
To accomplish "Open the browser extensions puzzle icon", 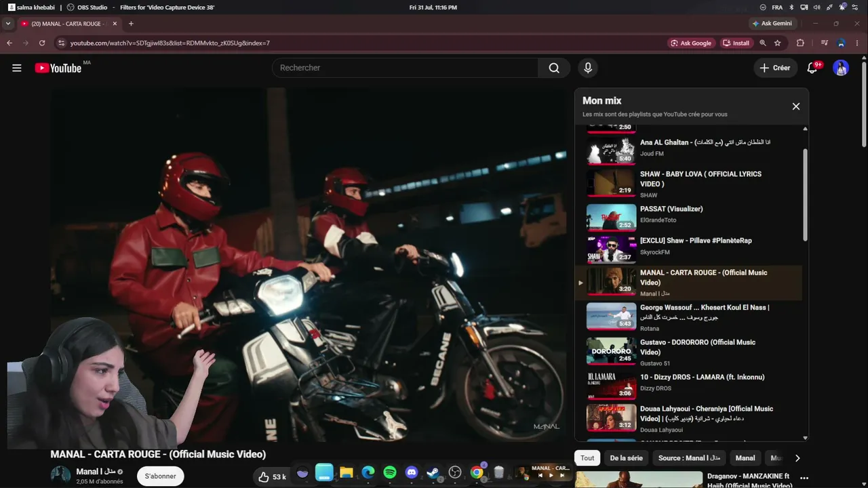I will tap(800, 43).
